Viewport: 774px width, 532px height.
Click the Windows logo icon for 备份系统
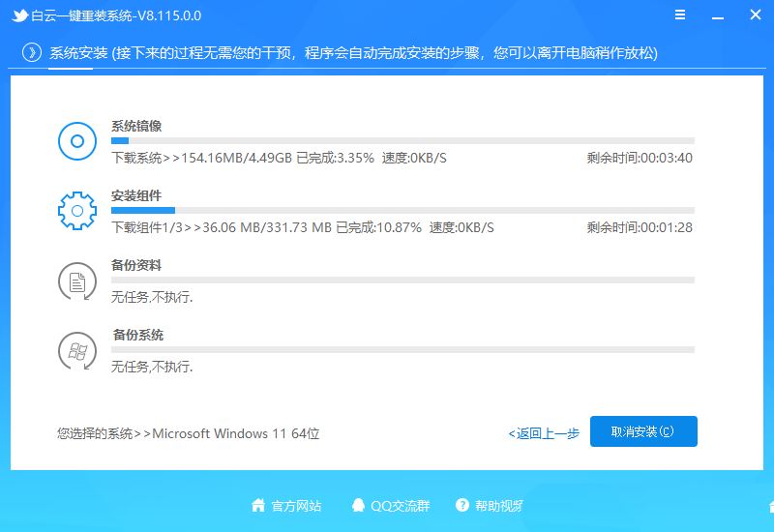click(77, 350)
